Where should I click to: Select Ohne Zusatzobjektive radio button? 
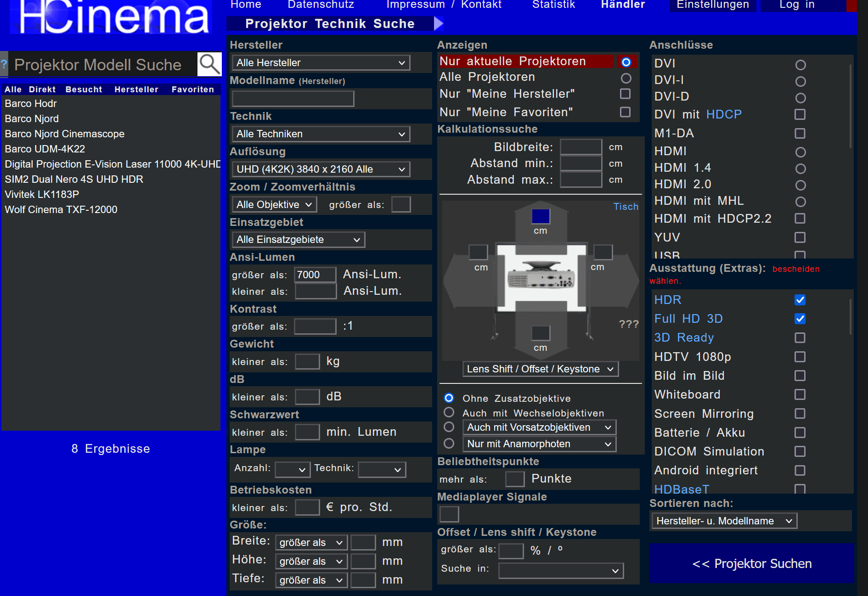[x=449, y=398]
